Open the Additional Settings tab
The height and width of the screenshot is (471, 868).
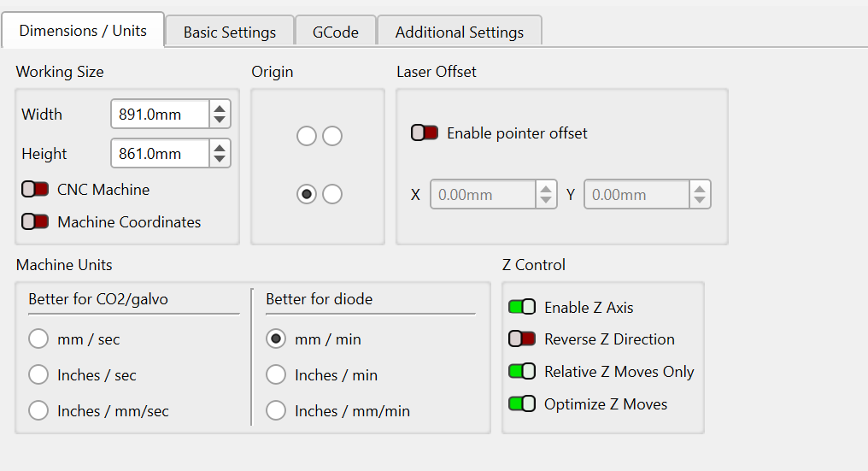point(459,32)
